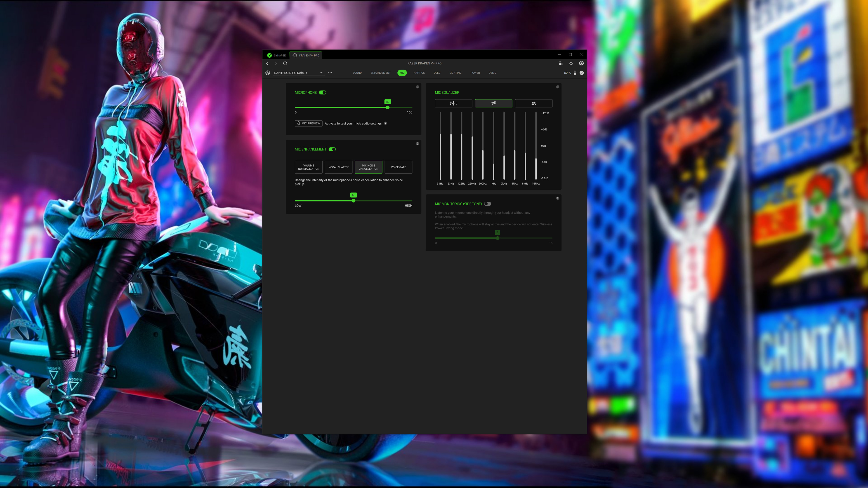Open the DANTEROID-PC-Default profile dropdown
Viewport: 868px width, 488px height.
(x=299, y=73)
